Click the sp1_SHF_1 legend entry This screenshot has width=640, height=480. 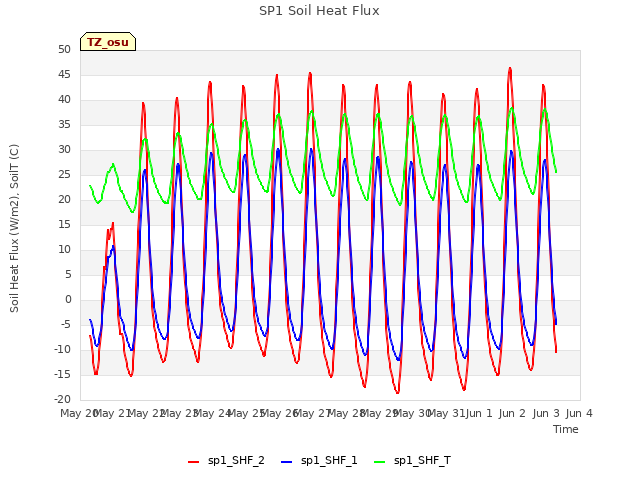pyautogui.click(x=319, y=460)
